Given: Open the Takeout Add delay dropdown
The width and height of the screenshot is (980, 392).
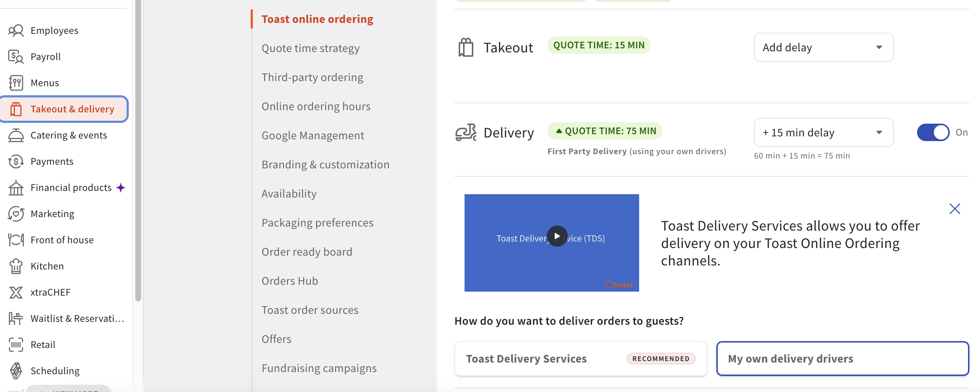Looking at the screenshot, I should [x=823, y=48].
